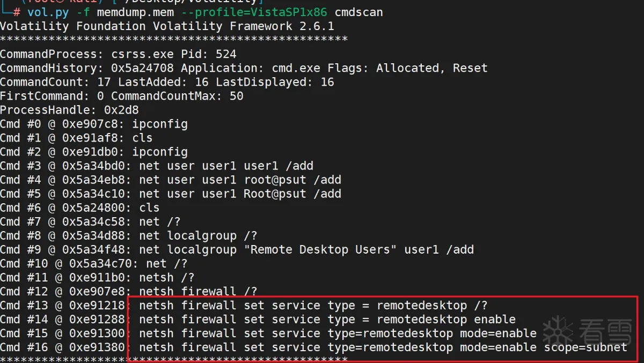Click the ProcessHandle 0x2d8 line
644x363 pixels.
coord(69,110)
